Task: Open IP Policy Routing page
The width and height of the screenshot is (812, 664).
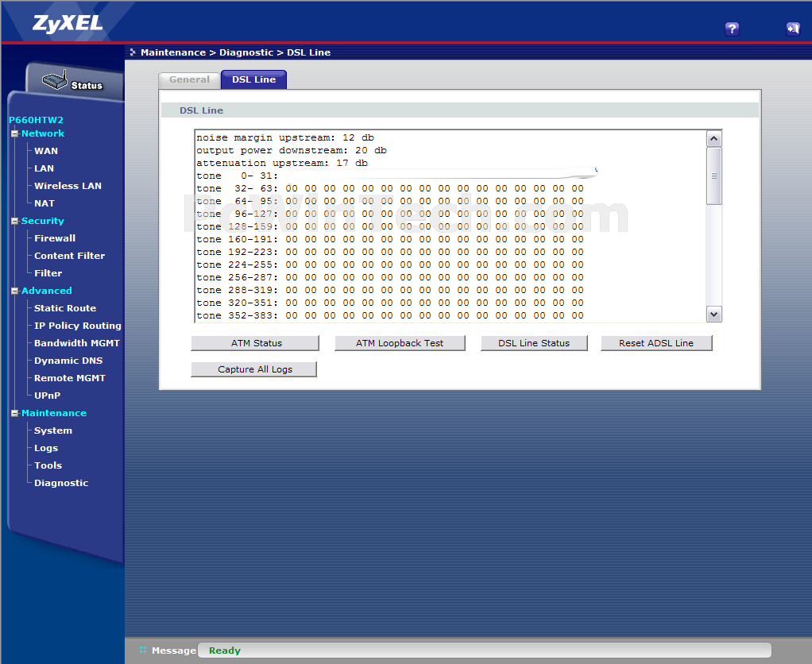Action: tap(78, 326)
